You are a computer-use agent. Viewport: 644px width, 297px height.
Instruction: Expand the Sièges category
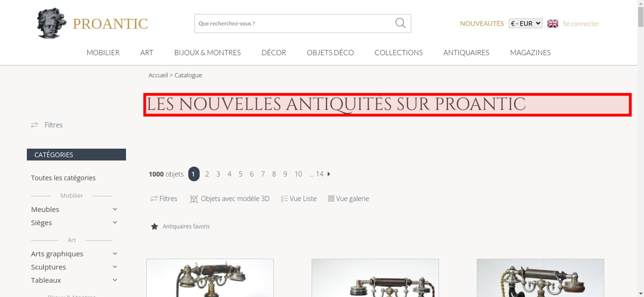click(74, 223)
